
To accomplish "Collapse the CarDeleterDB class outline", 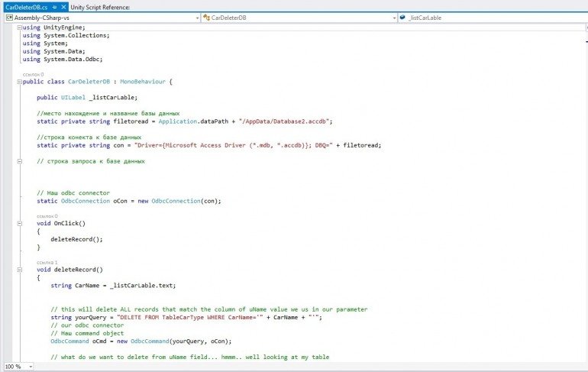I will 19,82.
